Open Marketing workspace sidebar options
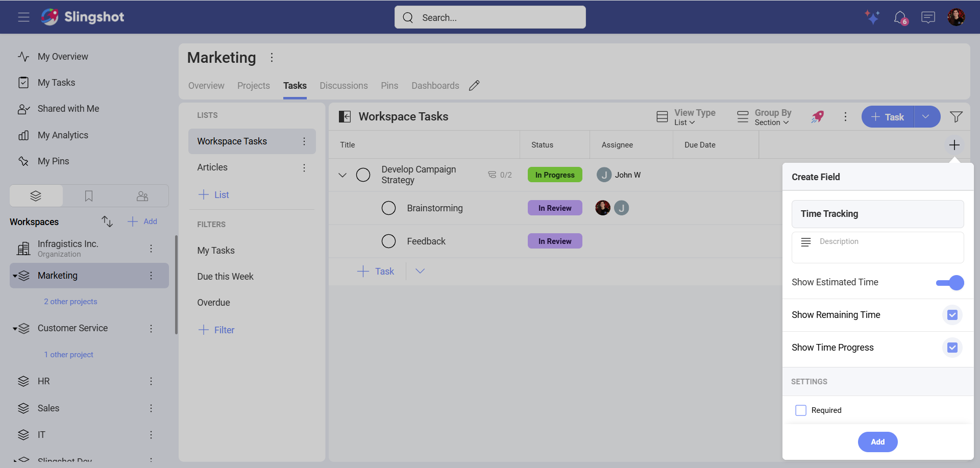Viewport: 980px width, 468px height. coord(151,276)
